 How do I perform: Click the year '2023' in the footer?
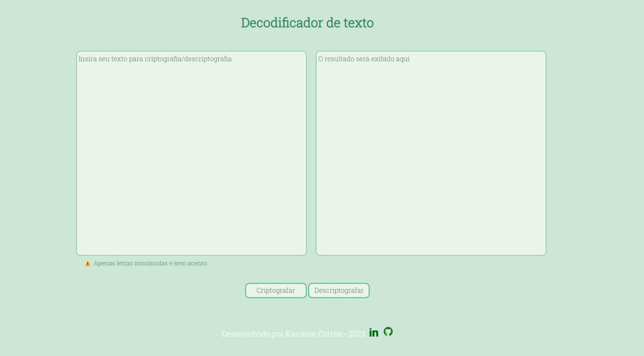click(357, 334)
